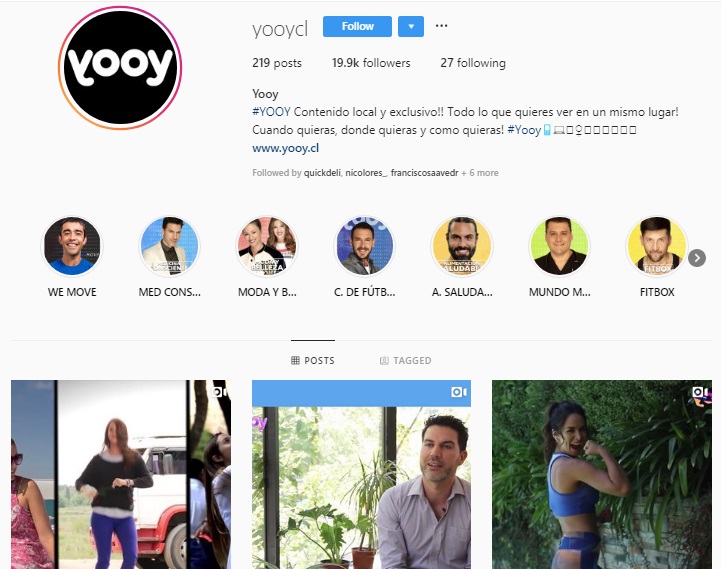The width and height of the screenshot is (721, 569).
Task: Open the video post of man near plants
Action: coord(361,474)
